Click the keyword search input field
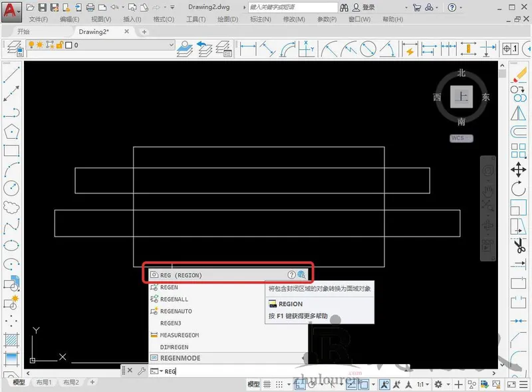Viewport: 532px width, 392px height. coord(293,7)
